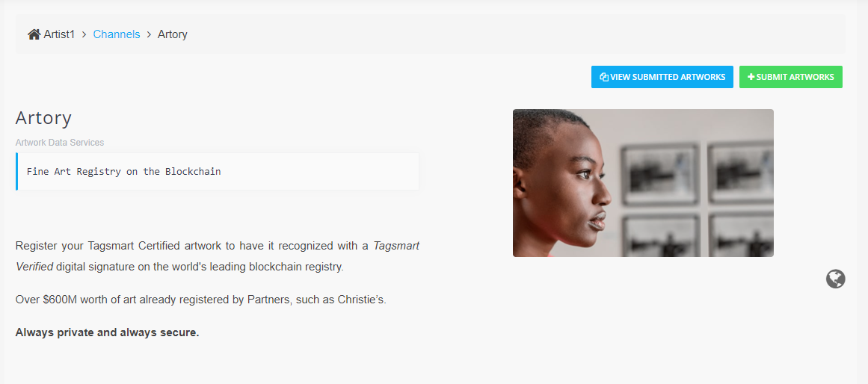Viewport: 868px width, 384px height.
Task: Click the woman's profile photo thumbnail
Action: [643, 183]
